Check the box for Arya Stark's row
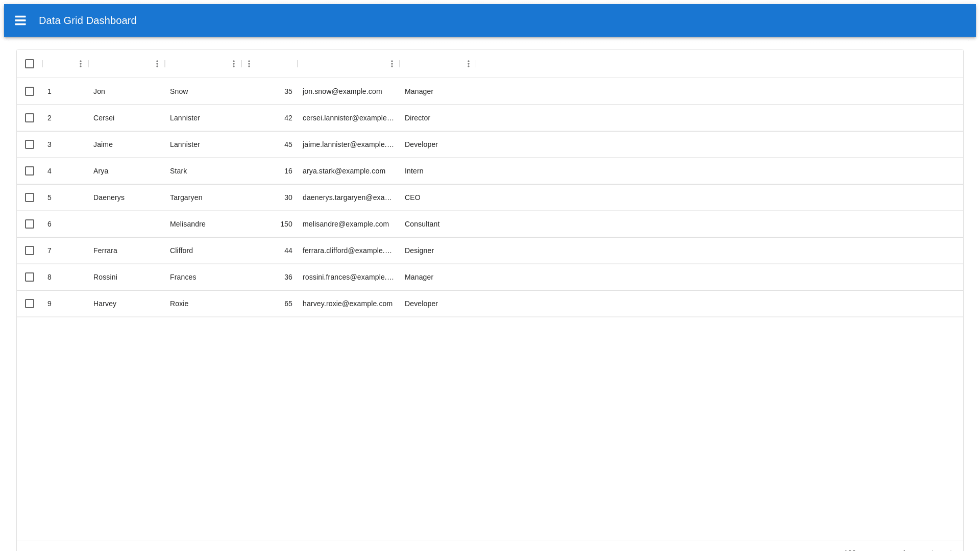The image size is (980, 551). (30, 171)
